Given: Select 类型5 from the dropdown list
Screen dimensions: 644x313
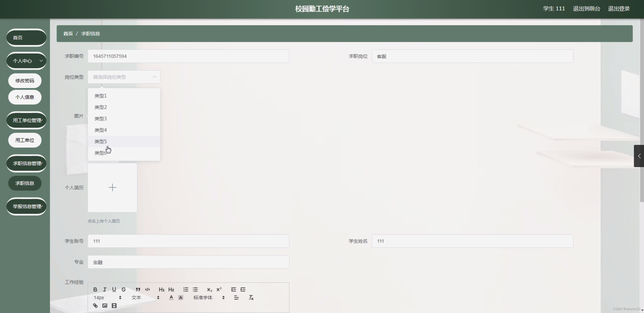Looking at the screenshot, I should click(100, 141).
